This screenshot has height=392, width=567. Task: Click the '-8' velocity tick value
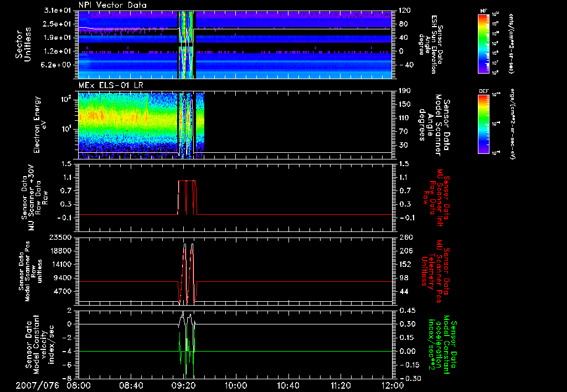point(67,378)
